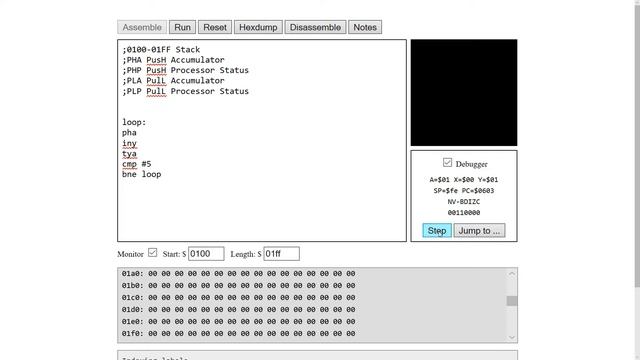
Task: Toggle the Monitor checkbox
Action: [x=152, y=252]
